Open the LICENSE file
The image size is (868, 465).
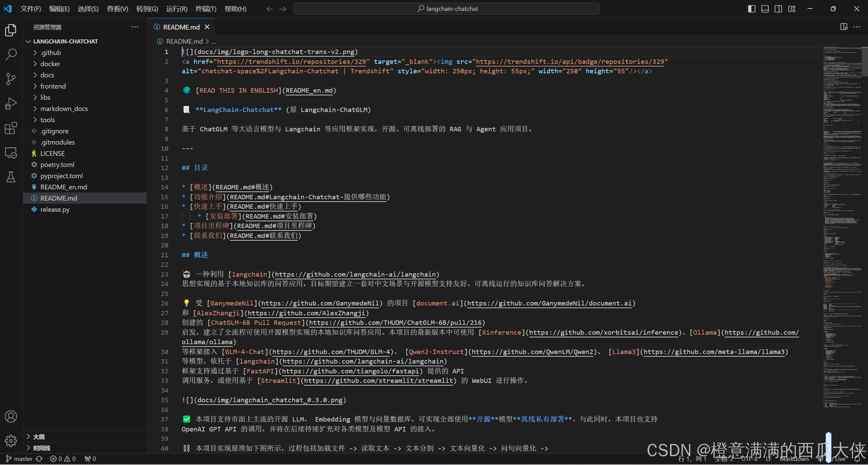(85, 153)
